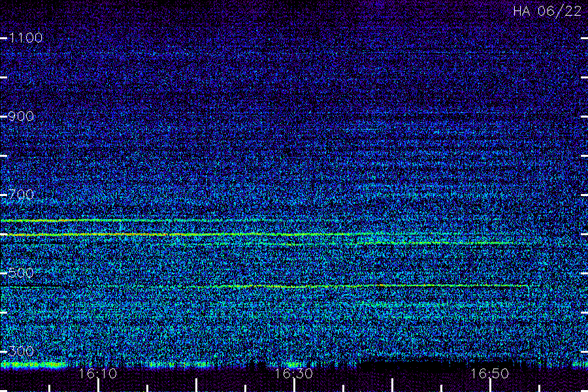Click the 900 frequency axis label
Screen dimensions: 588x392
[x=22, y=116]
